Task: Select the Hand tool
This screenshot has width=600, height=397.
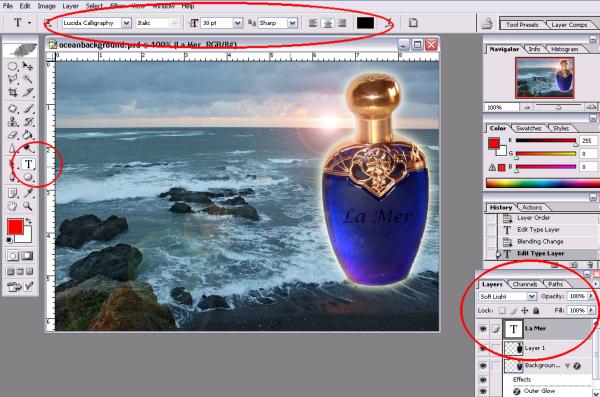Action: [13, 206]
